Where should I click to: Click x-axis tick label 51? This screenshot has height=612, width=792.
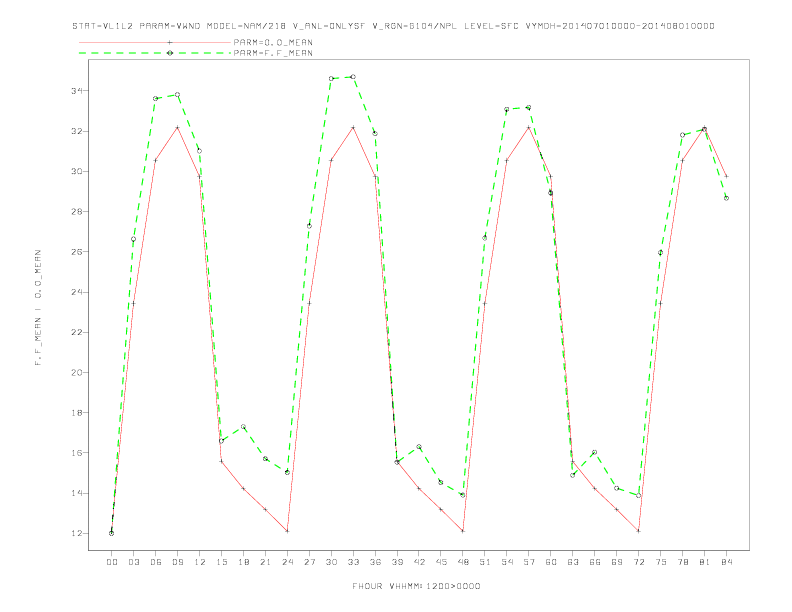[485, 562]
